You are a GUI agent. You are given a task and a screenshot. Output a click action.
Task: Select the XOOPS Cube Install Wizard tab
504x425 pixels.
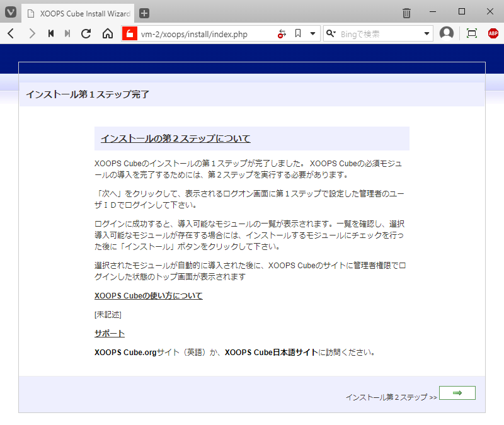(78, 13)
